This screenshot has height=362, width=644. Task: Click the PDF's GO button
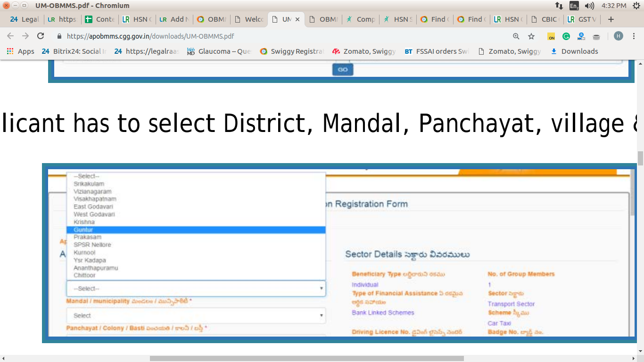[x=343, y=69]
